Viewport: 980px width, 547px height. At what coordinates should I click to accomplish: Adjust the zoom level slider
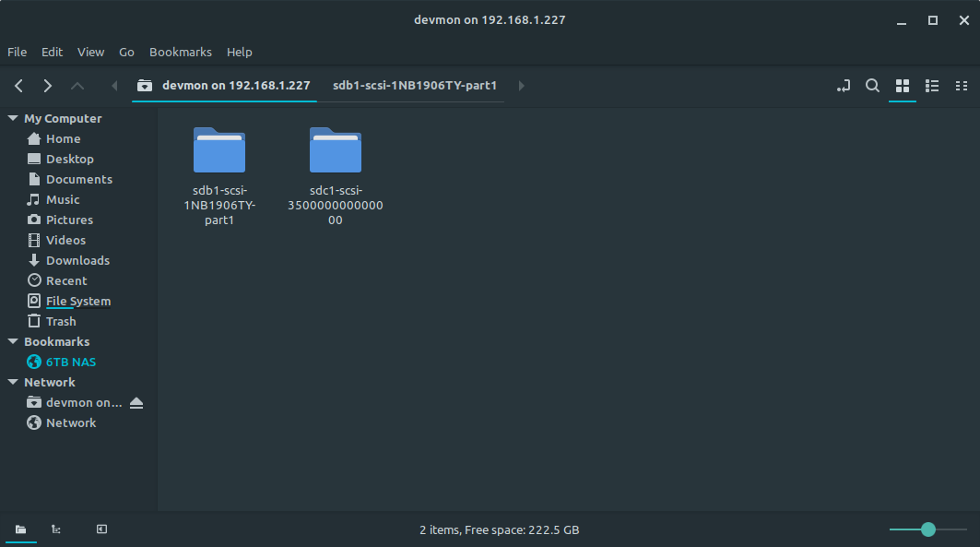(x=927, y=529)
